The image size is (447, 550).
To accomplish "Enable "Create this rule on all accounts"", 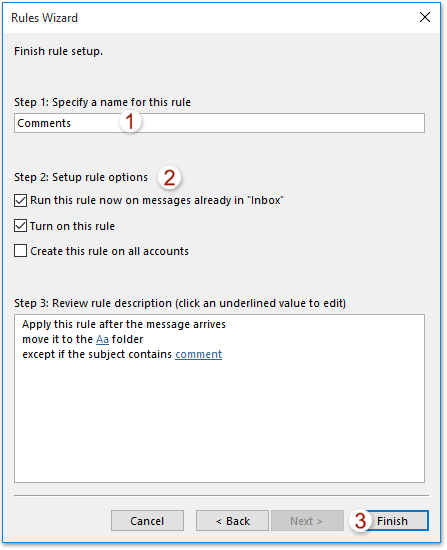I will (x=20, y=251).
